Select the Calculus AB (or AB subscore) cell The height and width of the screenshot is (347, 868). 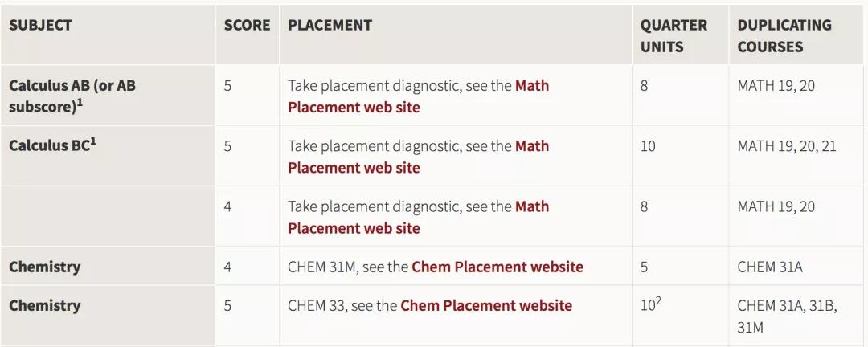pyautogui.click(x=72, y=96)
